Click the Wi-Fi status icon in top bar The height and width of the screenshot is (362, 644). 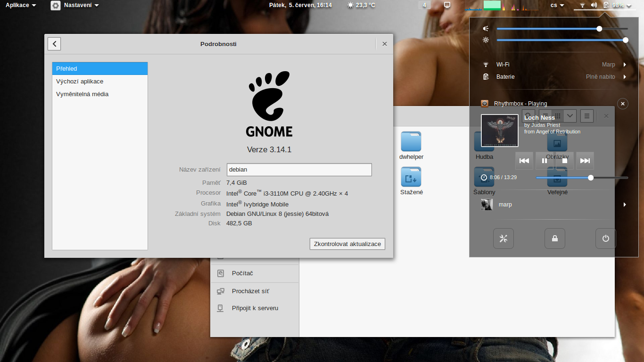(x=582, y=5)
